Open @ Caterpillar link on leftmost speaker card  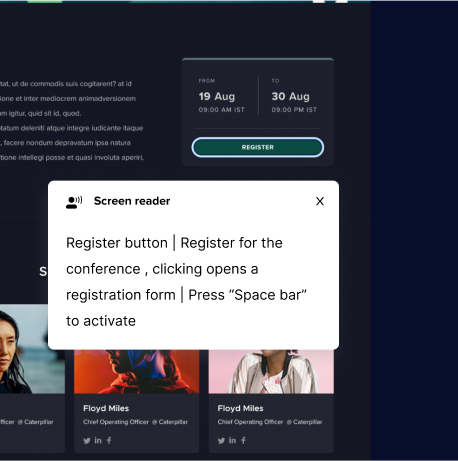tap(35, 422)
